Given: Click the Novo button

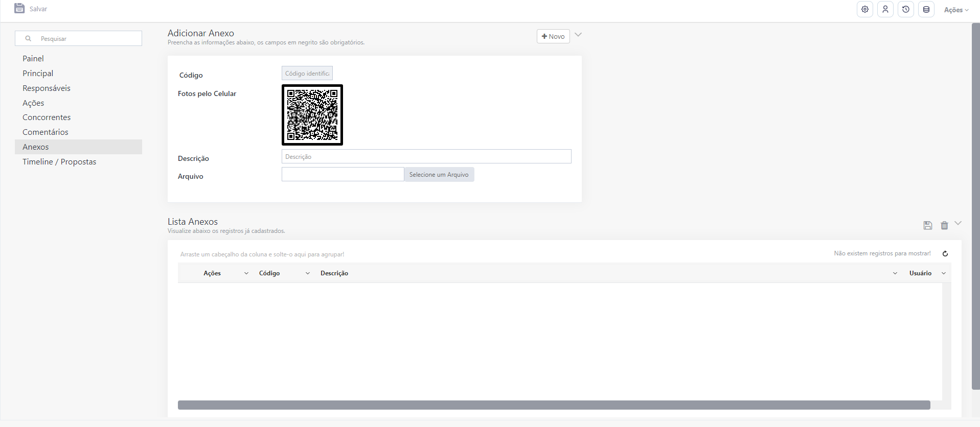Looking at the screenshot, I should pyautogui.click(x=553, y=36).
